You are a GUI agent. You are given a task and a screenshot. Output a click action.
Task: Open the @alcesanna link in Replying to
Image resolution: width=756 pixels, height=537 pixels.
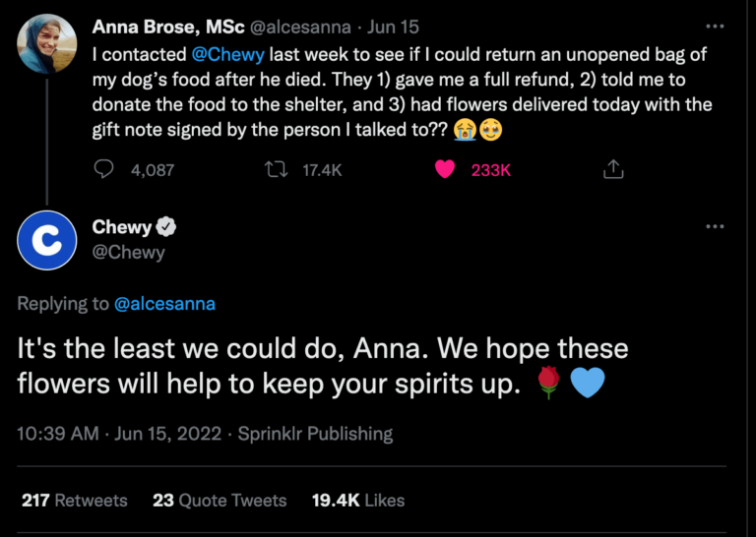click(164, 303)
